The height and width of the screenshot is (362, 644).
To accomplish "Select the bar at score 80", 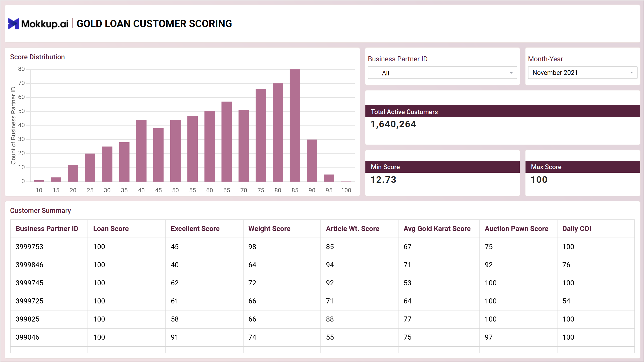I will click(278, 132).
